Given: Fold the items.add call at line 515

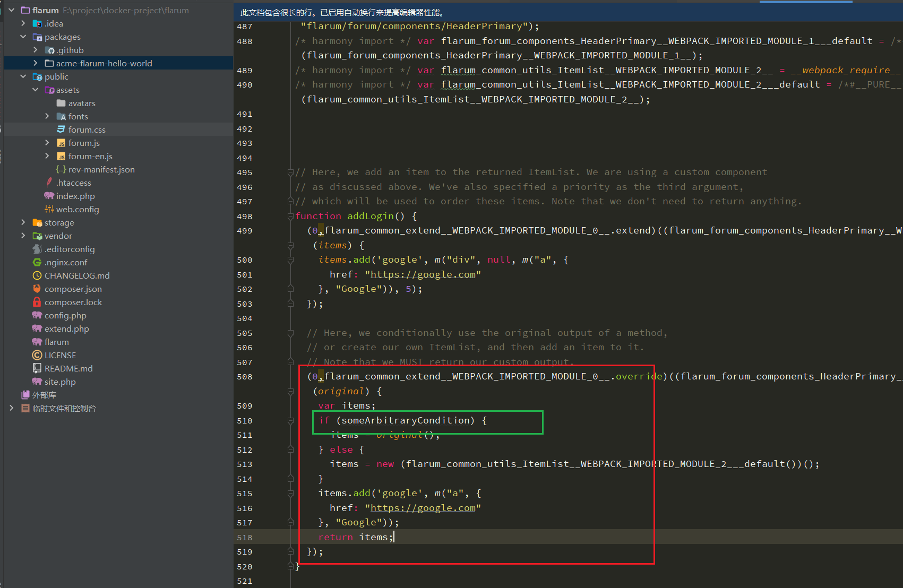Looking at the screenshot, I should coord(290,494).
